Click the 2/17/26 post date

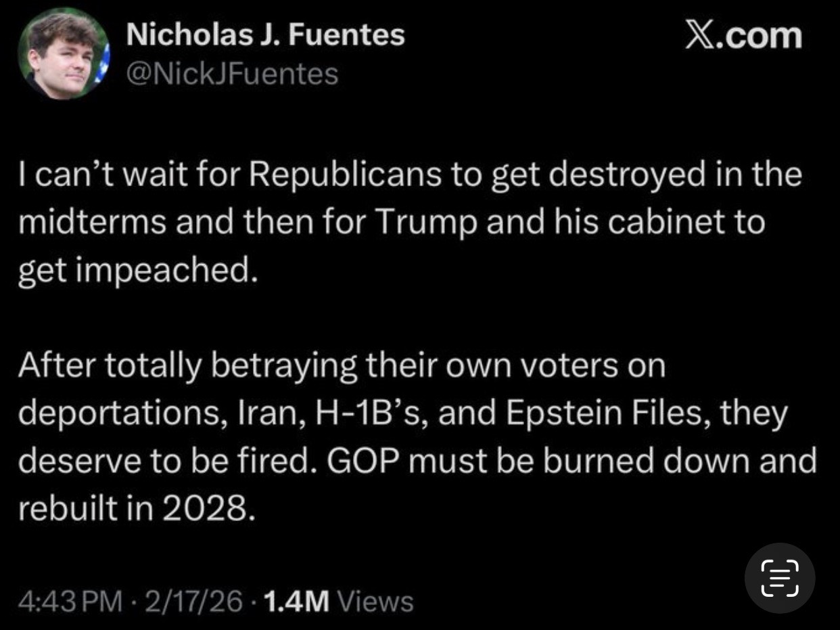click(x=199, y=600)
